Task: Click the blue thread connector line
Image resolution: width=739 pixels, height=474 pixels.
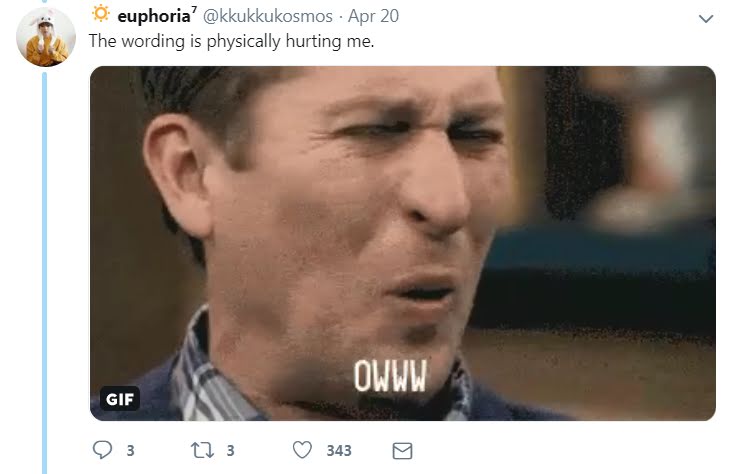Action: [45, 273]
